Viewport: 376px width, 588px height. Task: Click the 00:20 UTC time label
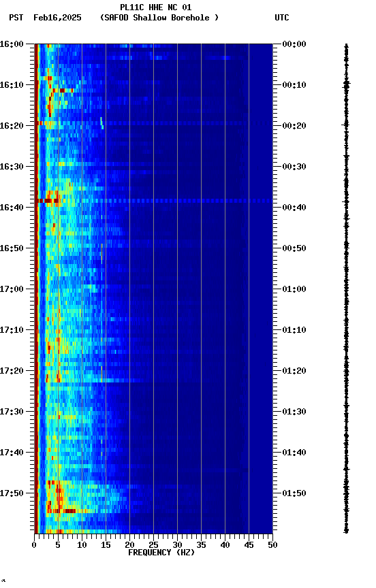(294, 126)
